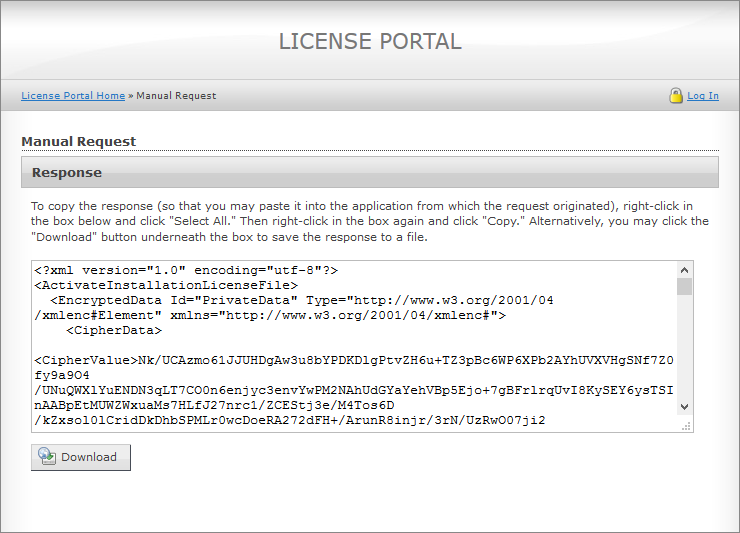Click the response box scrollbar thumb
740x533 pixels.
click(684, 287)
